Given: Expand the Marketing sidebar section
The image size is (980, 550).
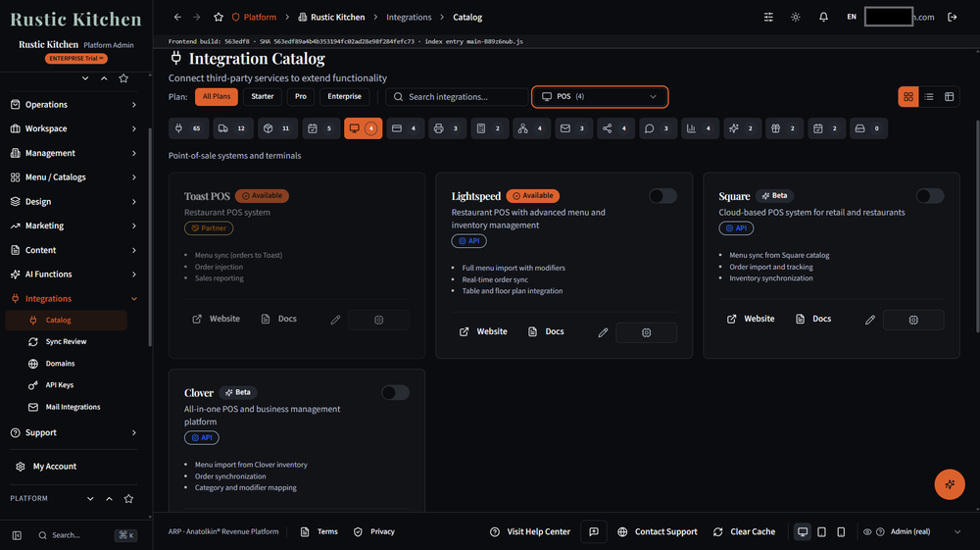Looking at the screenshot, I should click(73, 225).
